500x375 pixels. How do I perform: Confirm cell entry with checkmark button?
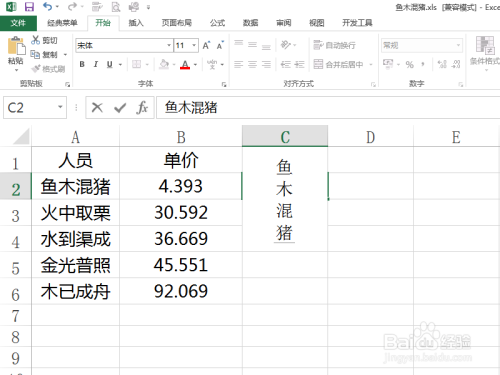120,107
